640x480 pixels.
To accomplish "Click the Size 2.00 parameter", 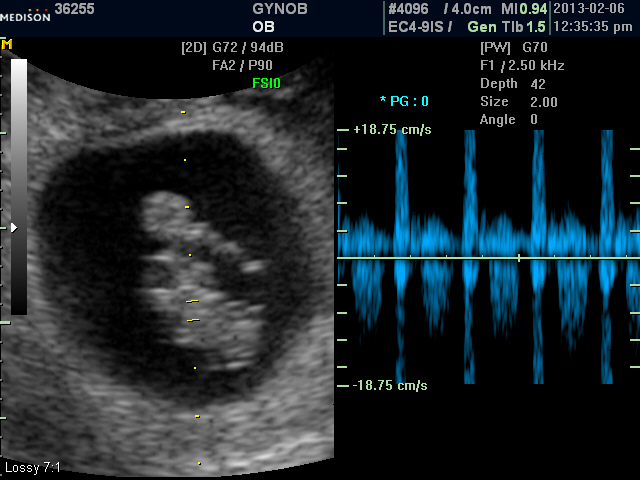I will point(518,102).
